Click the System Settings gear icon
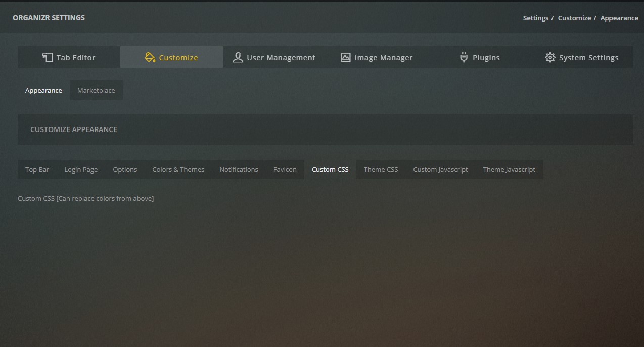The image size is (644, 347). [550, 57]
